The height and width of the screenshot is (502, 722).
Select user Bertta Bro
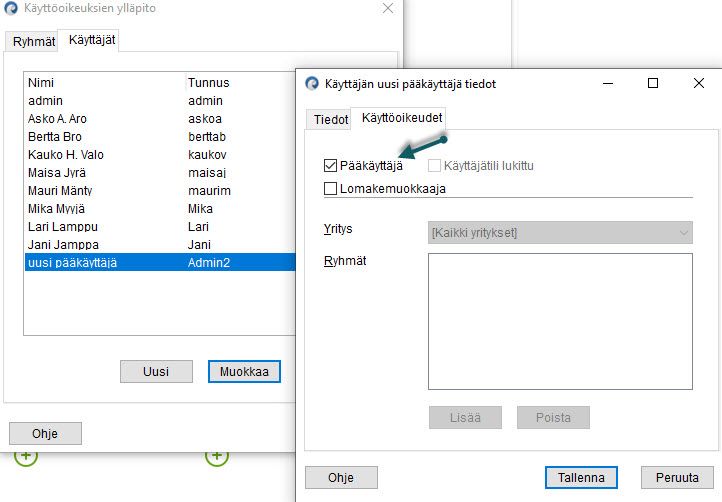[x=160, y=136]
